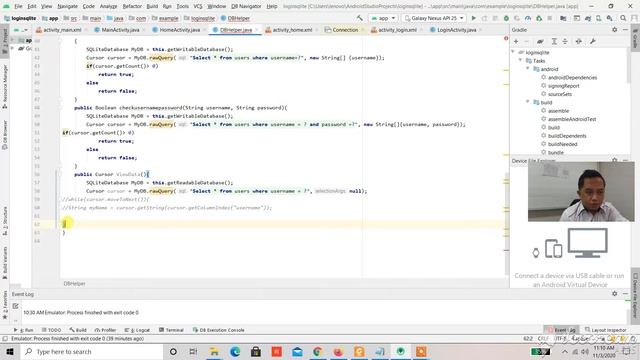This screenshot has height=360, width=640.
Task: Click the androidDependencies Gradle task
Action: tap(572, 77)
